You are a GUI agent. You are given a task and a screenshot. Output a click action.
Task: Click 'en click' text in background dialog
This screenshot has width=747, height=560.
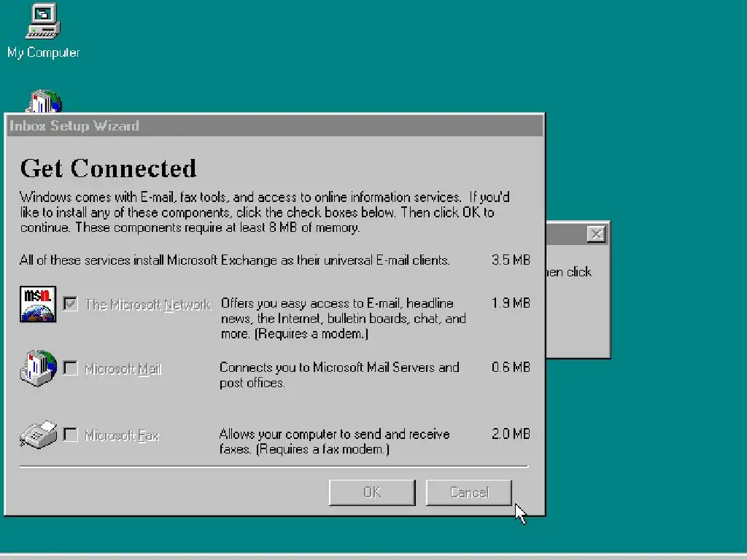pos(569,272)
